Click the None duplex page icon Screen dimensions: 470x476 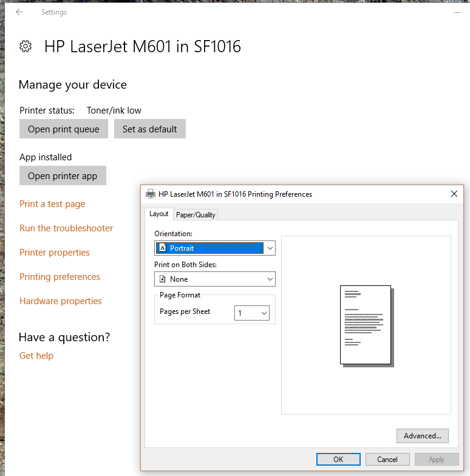163,279
